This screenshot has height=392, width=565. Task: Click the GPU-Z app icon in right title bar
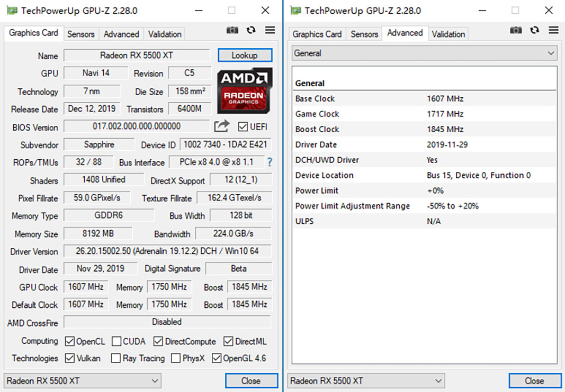pos(296,11)
